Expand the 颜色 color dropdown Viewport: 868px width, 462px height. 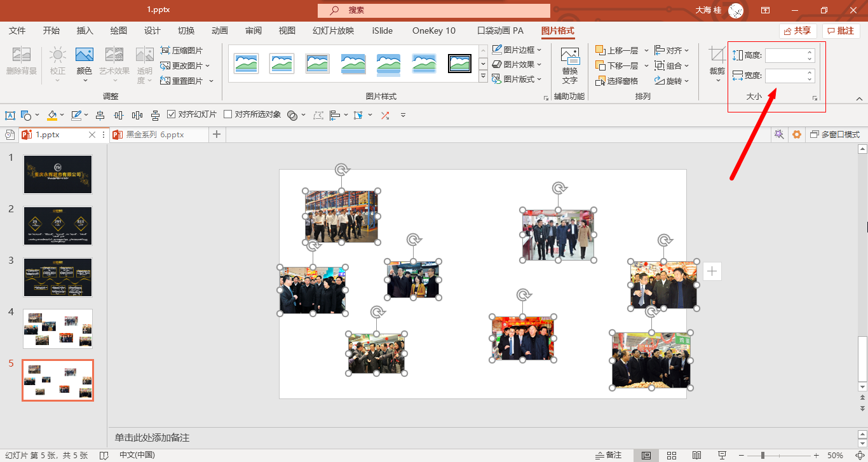tap(85, 71)
